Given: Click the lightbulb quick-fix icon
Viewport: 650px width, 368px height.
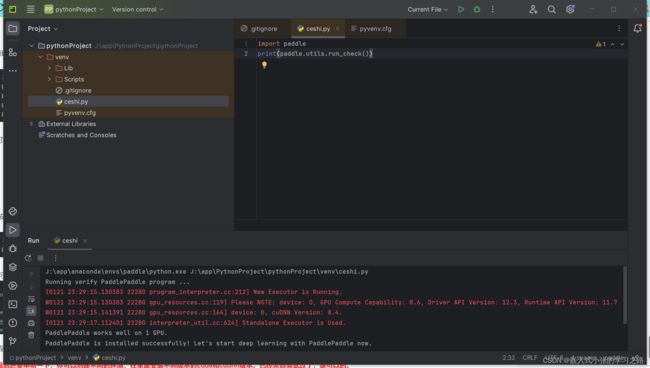Looking at the screenshot, I should (x=264, y=65).
